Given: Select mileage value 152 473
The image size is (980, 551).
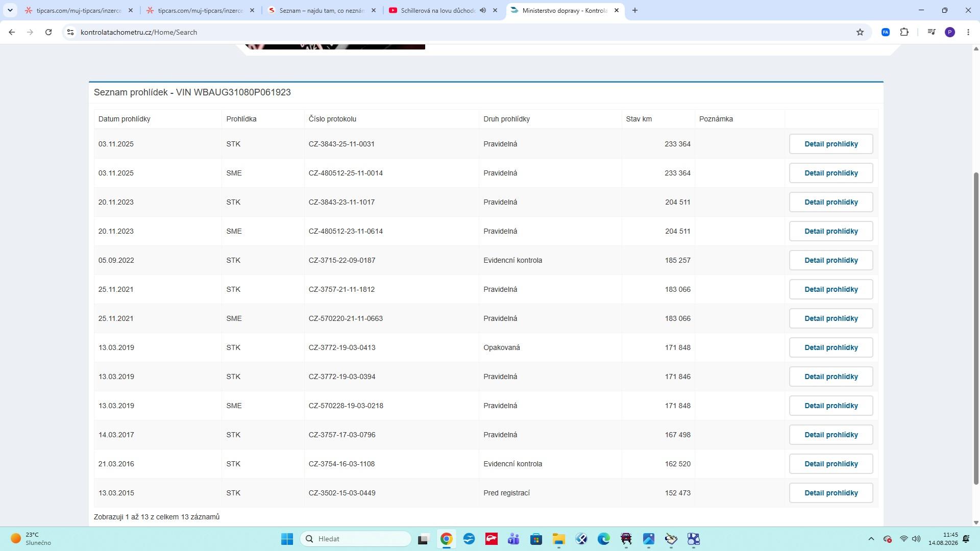Looking at the screenshot, I should [677, 493].
